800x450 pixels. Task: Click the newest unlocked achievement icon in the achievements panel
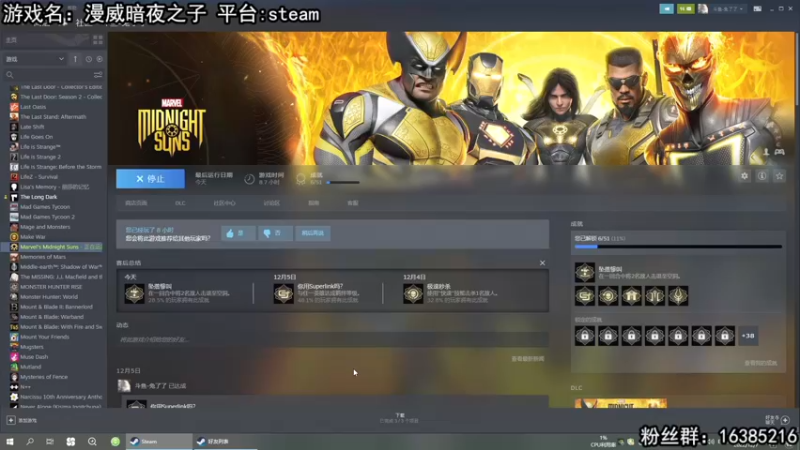[x=585, y=272]
